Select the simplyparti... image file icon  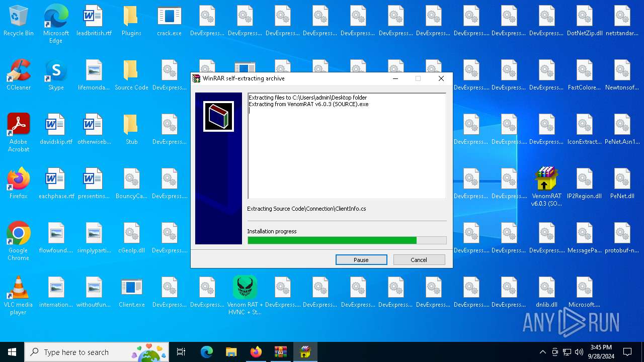pyautogui.click(x=94, y=238)
